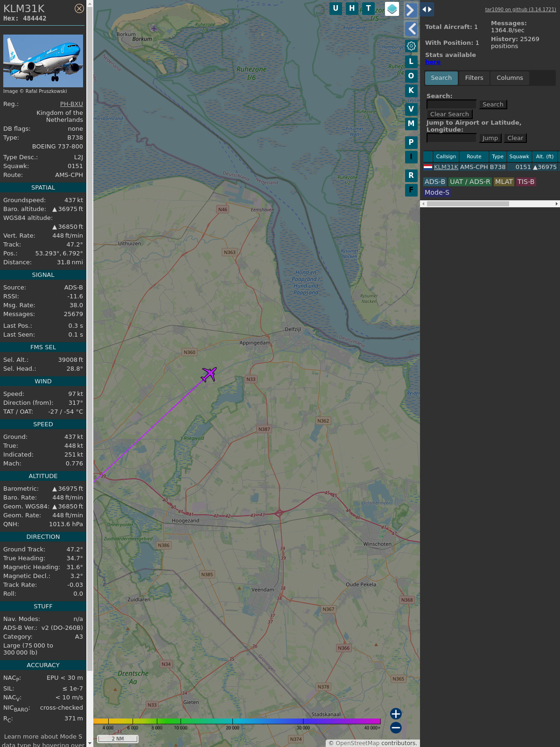Click the O map button
560x747 pixels.
click(411, 76)
